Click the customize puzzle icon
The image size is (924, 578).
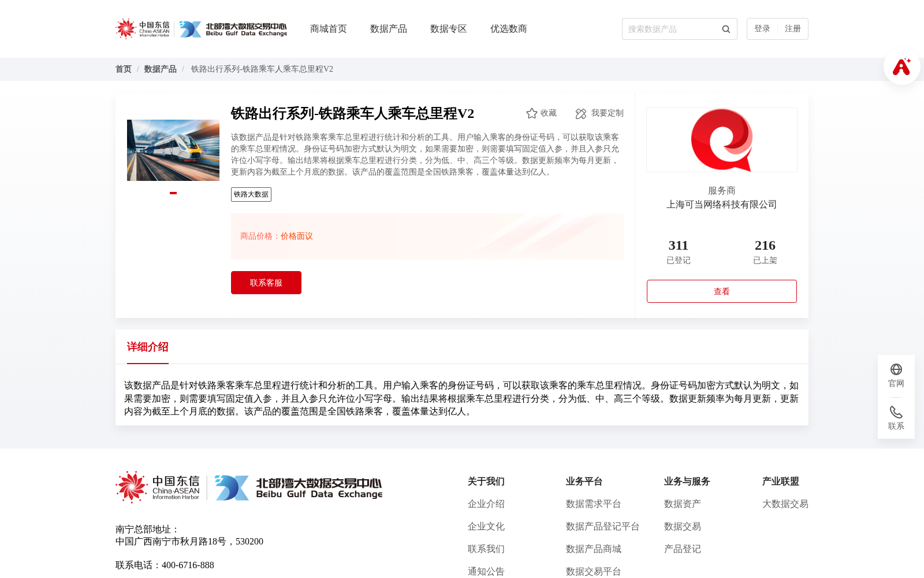pyautogui.click(x=581, y=113)
